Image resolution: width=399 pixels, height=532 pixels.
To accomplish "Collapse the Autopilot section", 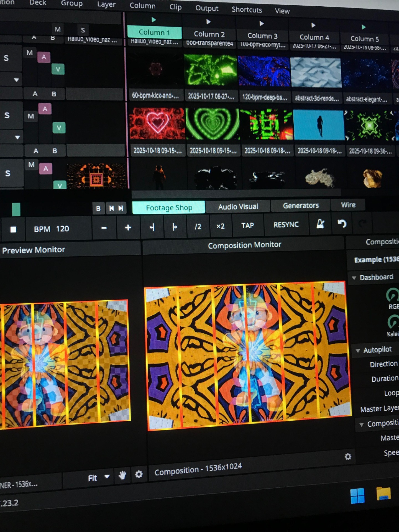I will pyautogui.click(x=358, y=351).
